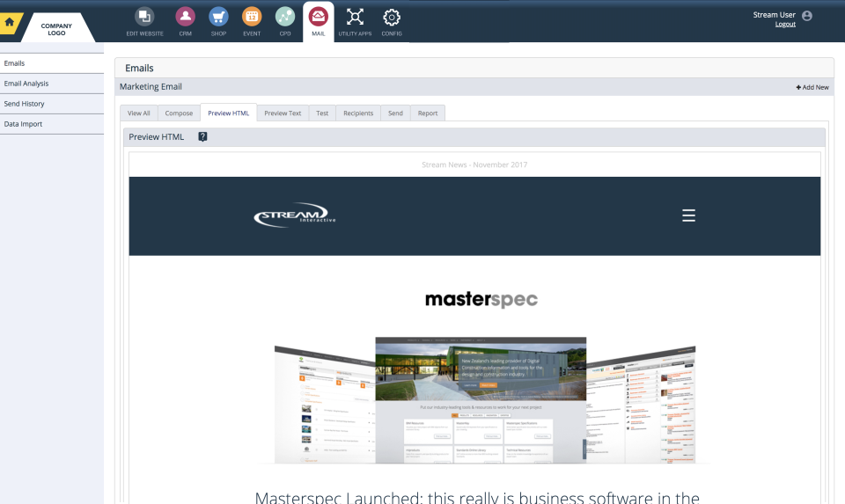Open Send History in the sidebar
Image resolution: width=845 pixels, height=504 pixels.
pos(52,104)
